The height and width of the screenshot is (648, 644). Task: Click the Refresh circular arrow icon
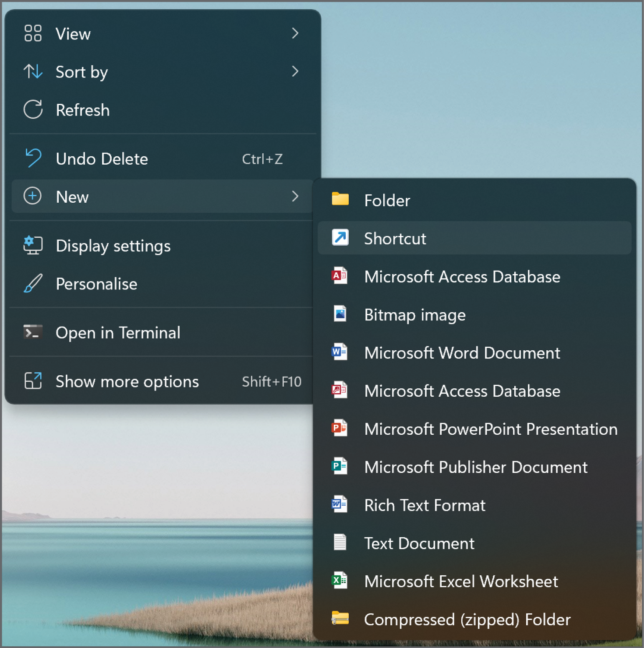click(33, 109)
